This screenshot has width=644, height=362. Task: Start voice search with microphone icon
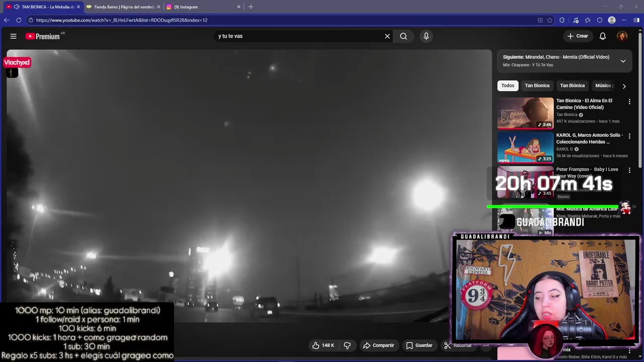(x=426, y=36)
